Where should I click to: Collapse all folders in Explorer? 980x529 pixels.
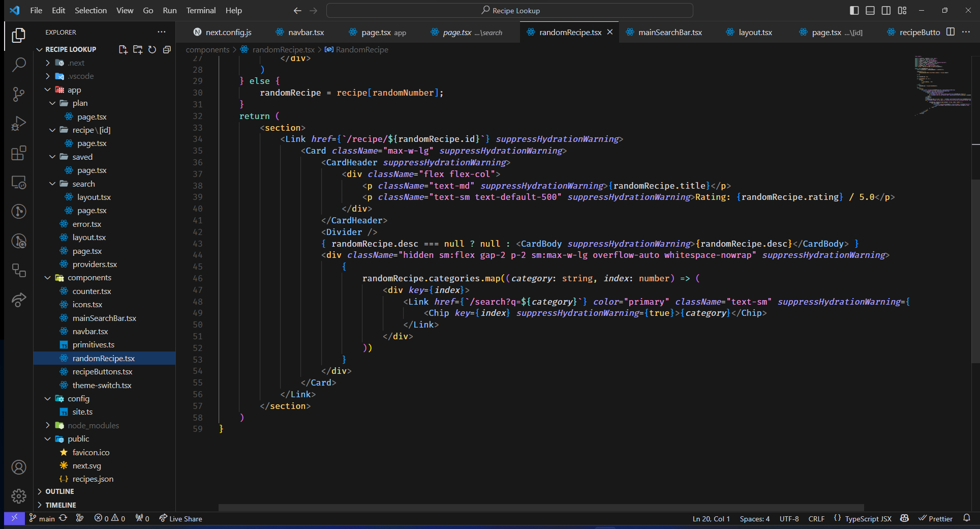click(167, 49)
